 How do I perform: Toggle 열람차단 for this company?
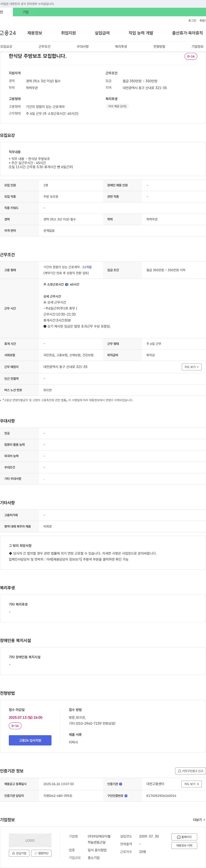pos(41,853)
